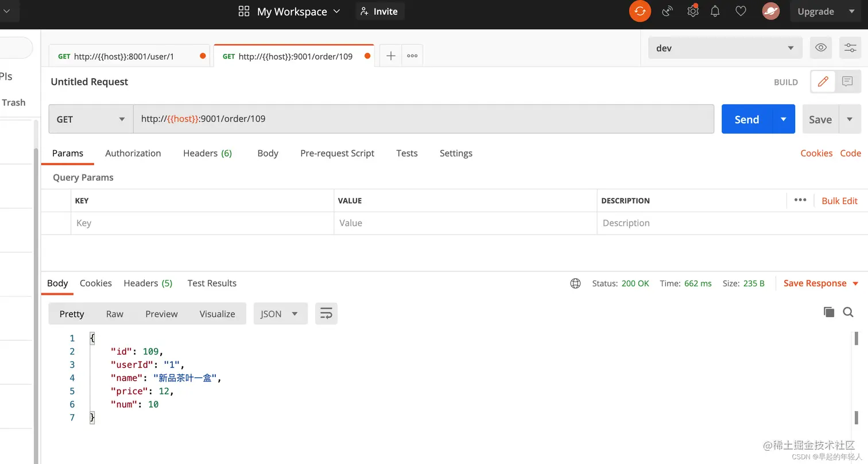Click the 200 OK status text
Image resolution: width=868 pixels, height=464 pixels.
(x=635, y=283)
